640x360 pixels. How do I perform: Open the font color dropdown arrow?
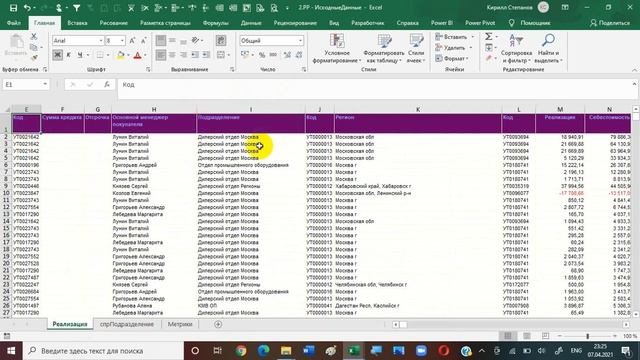coord(145,55)
